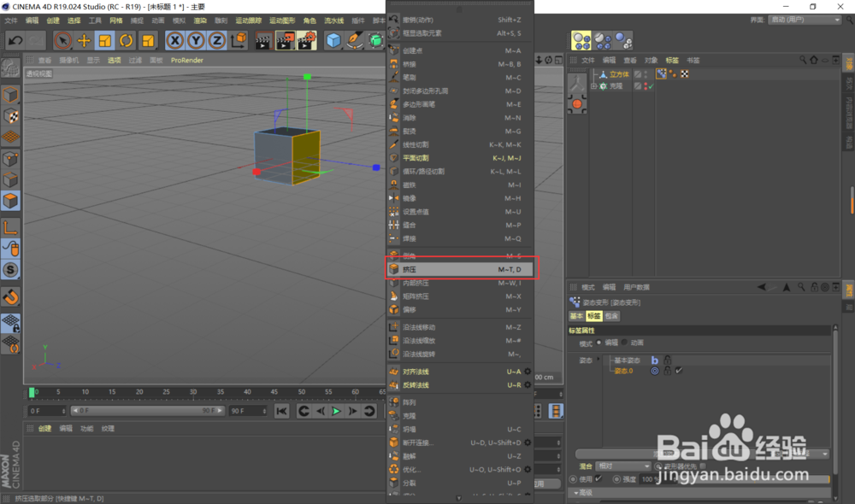855x504 pixels.
Task: Toggle lock icon on 基本姿态 row
Action: click(x=667, y=360)
